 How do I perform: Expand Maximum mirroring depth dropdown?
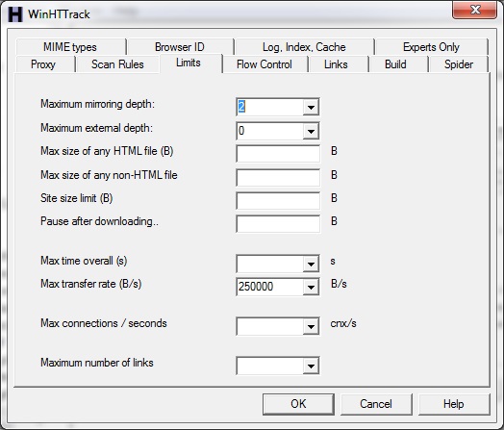(x=311, y=107)
